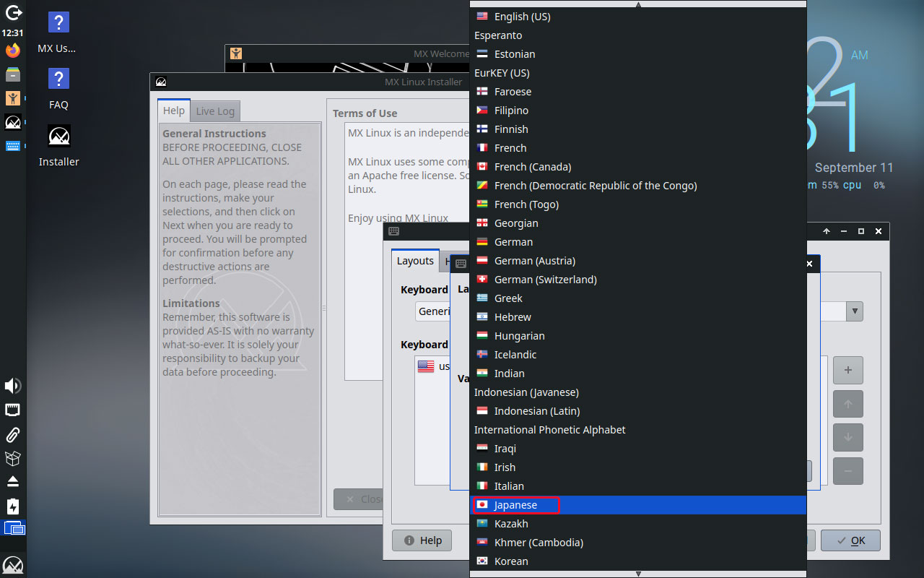Viewport: 924px width, 578px height.
Task: Open the battery power manager icon
Action: coord(13,506)
